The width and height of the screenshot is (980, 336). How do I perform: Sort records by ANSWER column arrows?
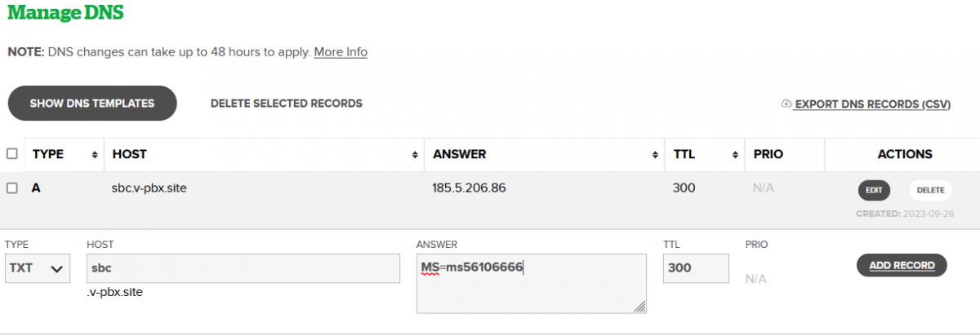[656, 154]
